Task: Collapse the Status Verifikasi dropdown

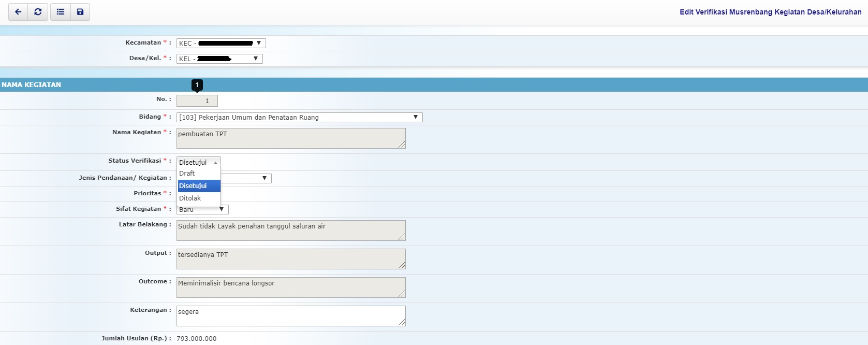Action: 199,163
